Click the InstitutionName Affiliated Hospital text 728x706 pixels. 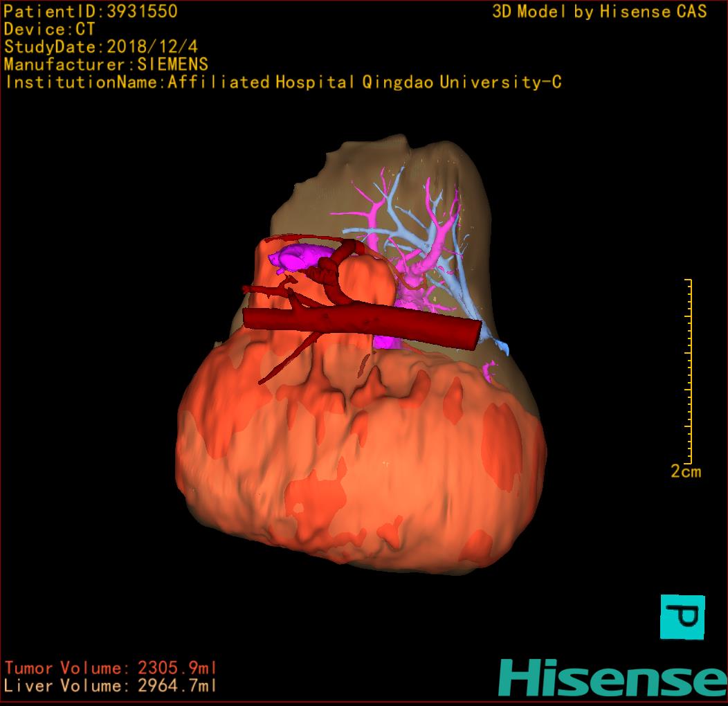coord(283,82)
